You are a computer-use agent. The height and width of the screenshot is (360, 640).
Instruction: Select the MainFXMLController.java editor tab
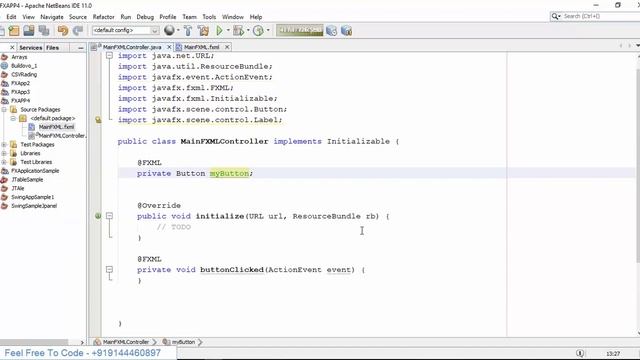[x=132, y=47]
